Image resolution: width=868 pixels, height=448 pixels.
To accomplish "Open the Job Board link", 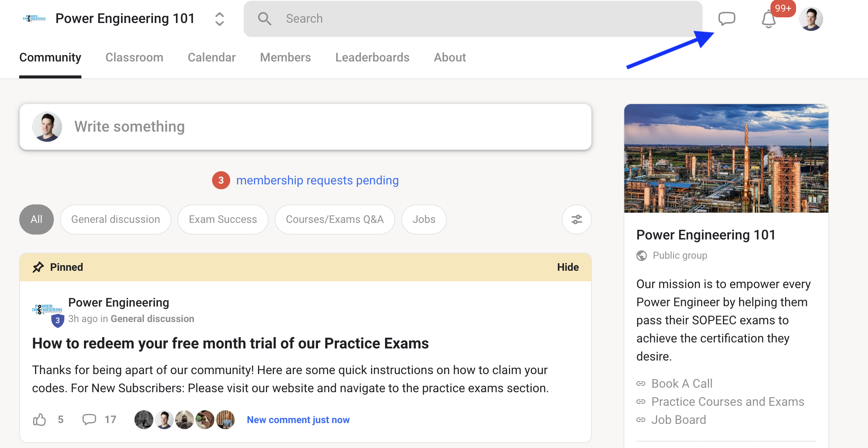I will 679,420.
